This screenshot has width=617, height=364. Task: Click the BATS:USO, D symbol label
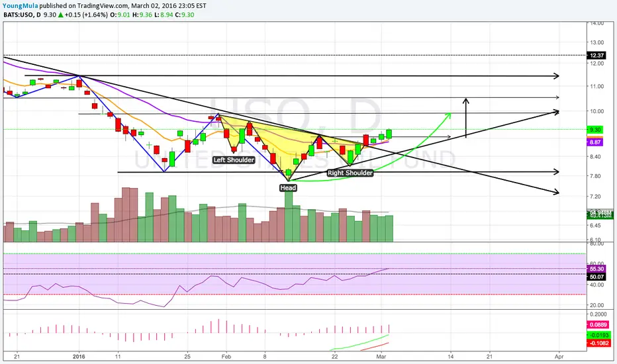tap(22, 15)
